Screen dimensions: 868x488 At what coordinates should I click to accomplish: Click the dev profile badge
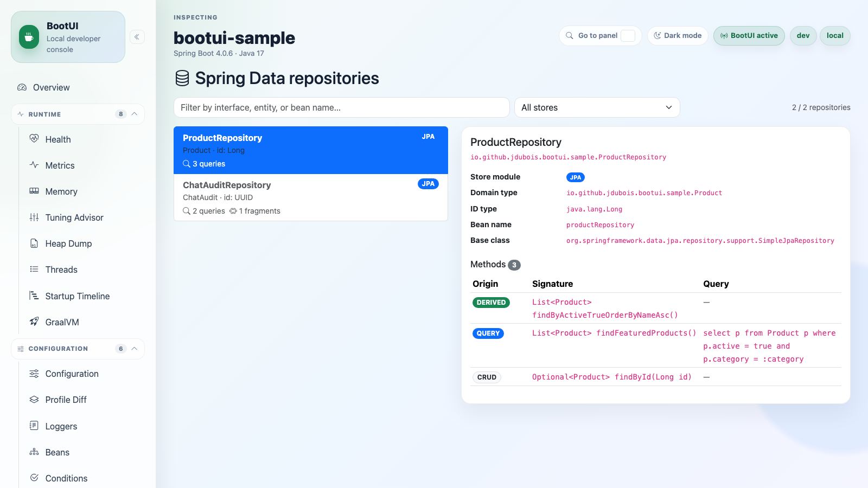coord(803,36)
